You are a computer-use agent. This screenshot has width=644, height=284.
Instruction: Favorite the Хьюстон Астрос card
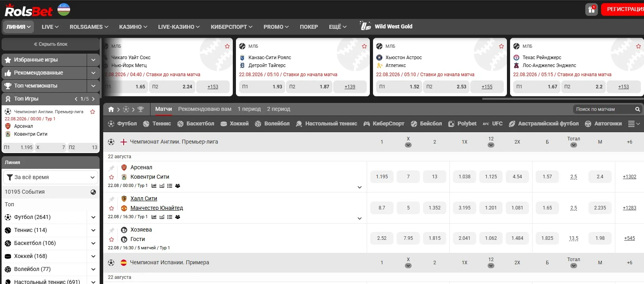(501, 46)
